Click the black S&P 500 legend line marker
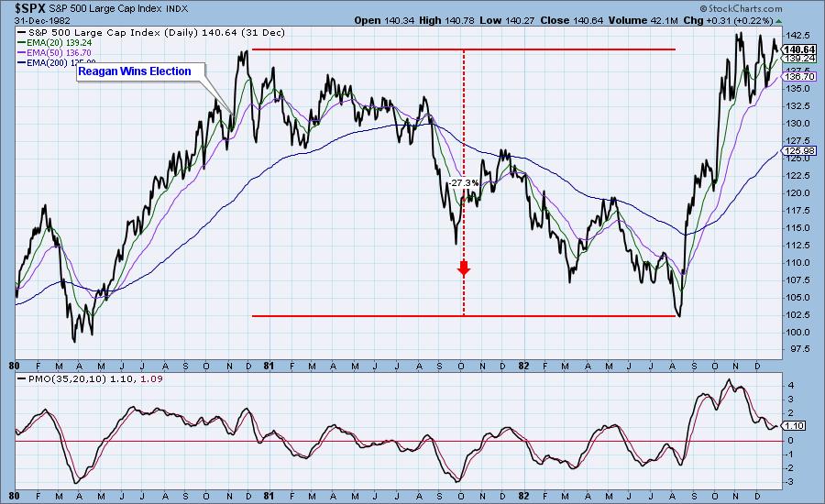This screenshot has width=825, height=504. [22, 33]
